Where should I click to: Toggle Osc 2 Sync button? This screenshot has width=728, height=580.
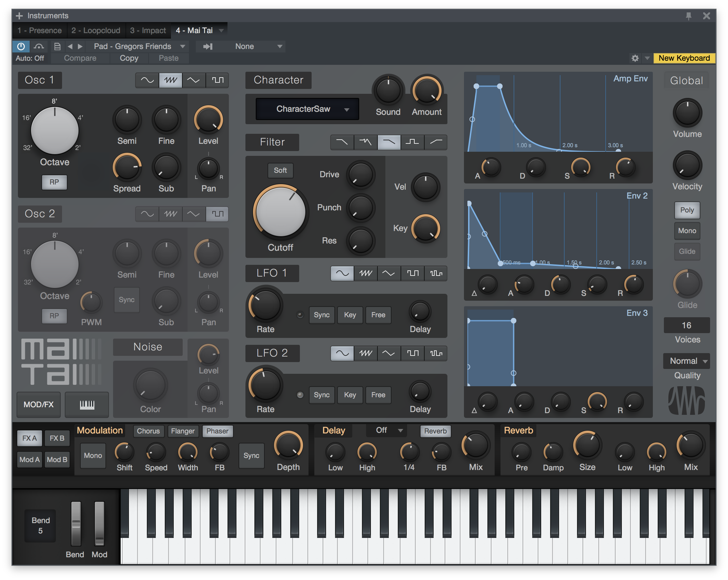coord(127,300)
